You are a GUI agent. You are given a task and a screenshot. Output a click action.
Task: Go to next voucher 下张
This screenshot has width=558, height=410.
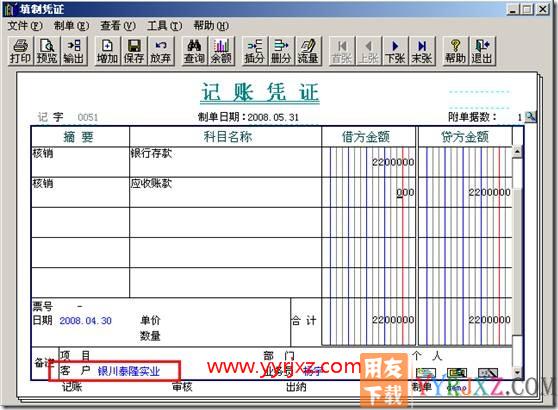395,51
